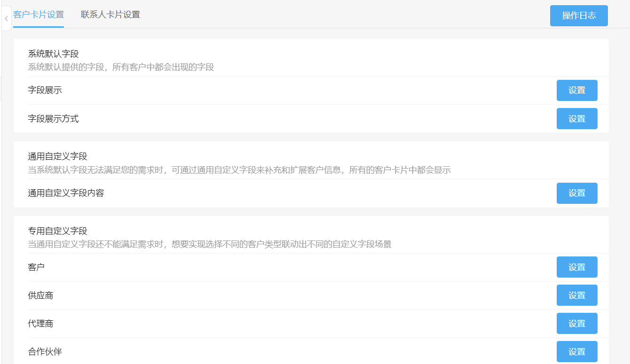Click 设置 button for 字段展示

tap(577, 91)
